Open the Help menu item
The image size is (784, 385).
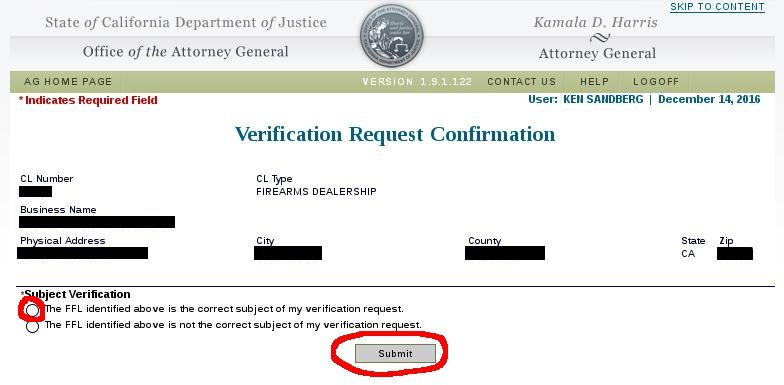coord(594,82)
